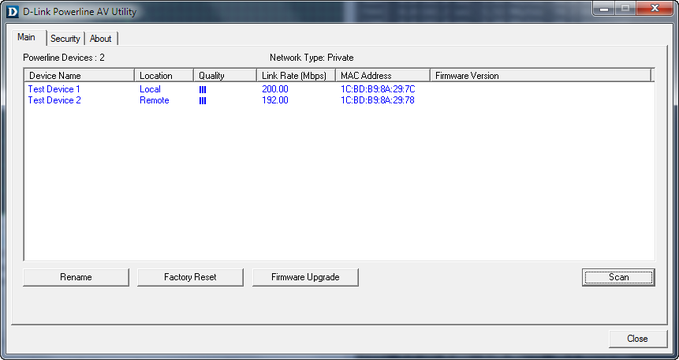This screenshot has width=679, height=360.
Task: Sort by Location column header
Action: [x=164, y=76]
